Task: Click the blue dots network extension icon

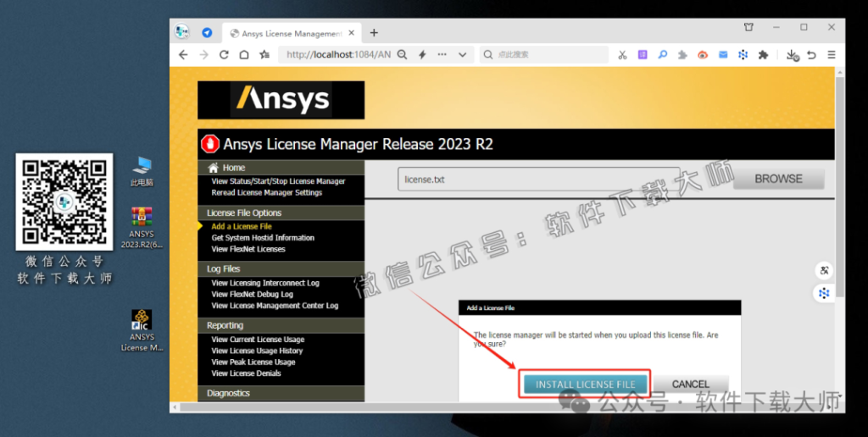Action: 743,55
